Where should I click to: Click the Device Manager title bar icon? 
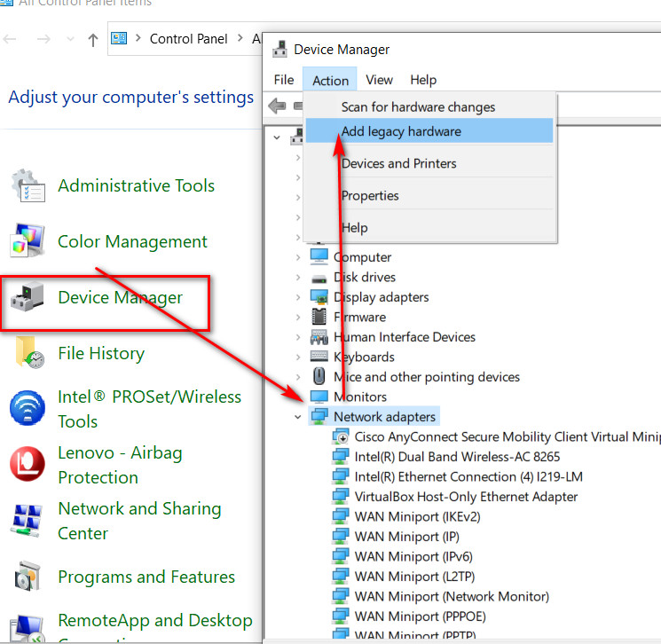[279, 49]
